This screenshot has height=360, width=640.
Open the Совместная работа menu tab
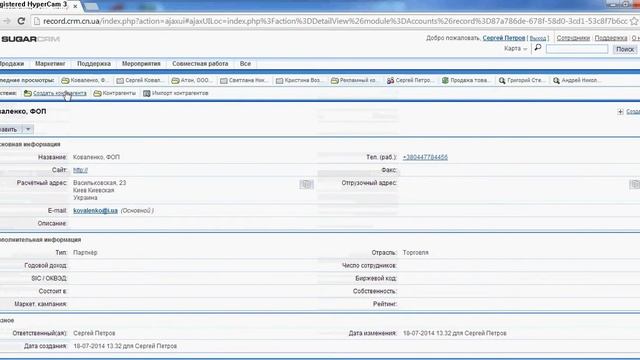(200, 64)
